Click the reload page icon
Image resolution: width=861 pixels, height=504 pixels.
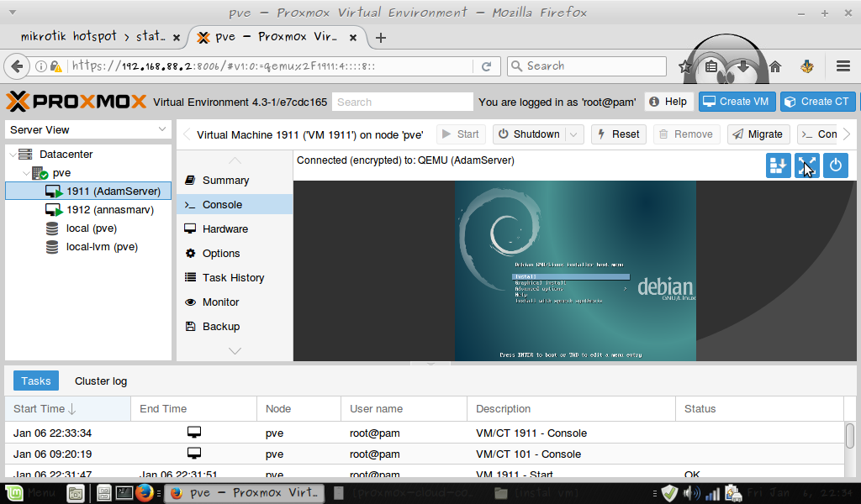(486, 66)
